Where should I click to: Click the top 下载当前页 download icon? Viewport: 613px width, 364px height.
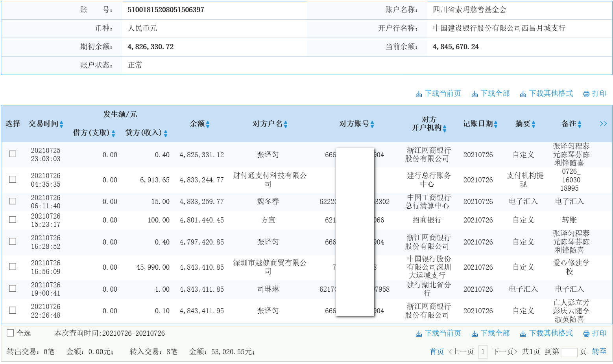419,94
